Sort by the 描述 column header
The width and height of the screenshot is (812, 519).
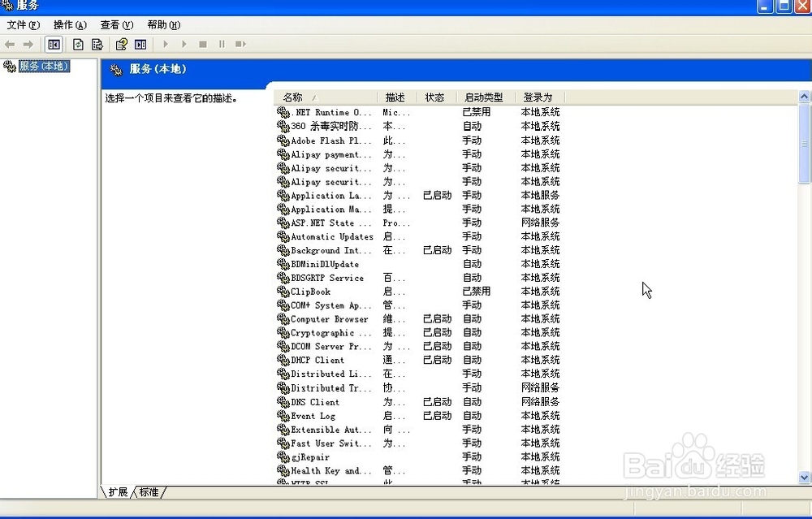397,97
